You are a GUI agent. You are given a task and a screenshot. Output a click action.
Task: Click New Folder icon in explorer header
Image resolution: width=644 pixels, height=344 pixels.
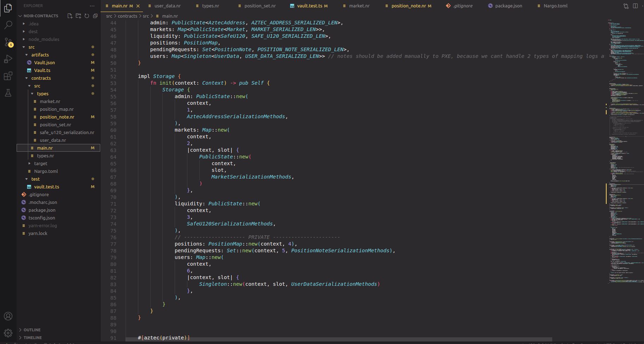tap(78, 16)
